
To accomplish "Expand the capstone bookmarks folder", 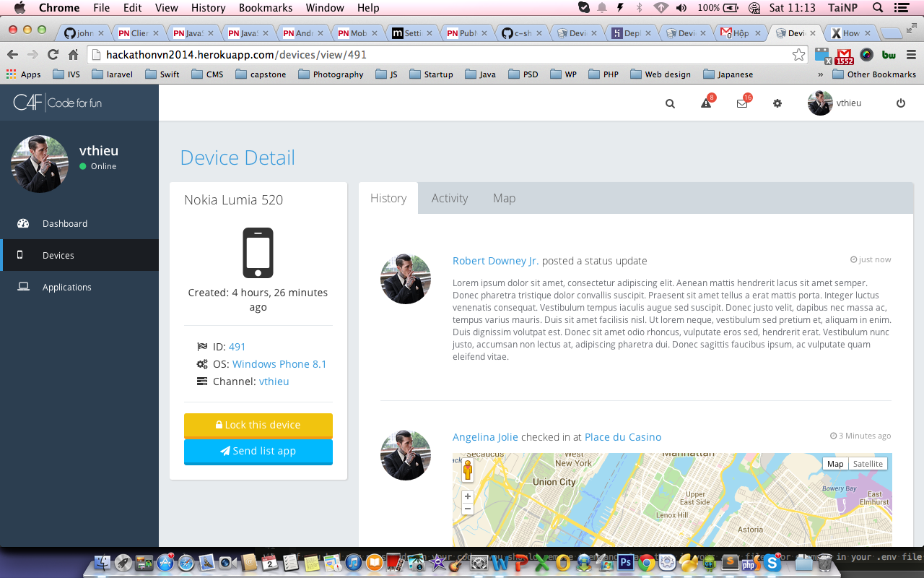I will click(261, 74).
